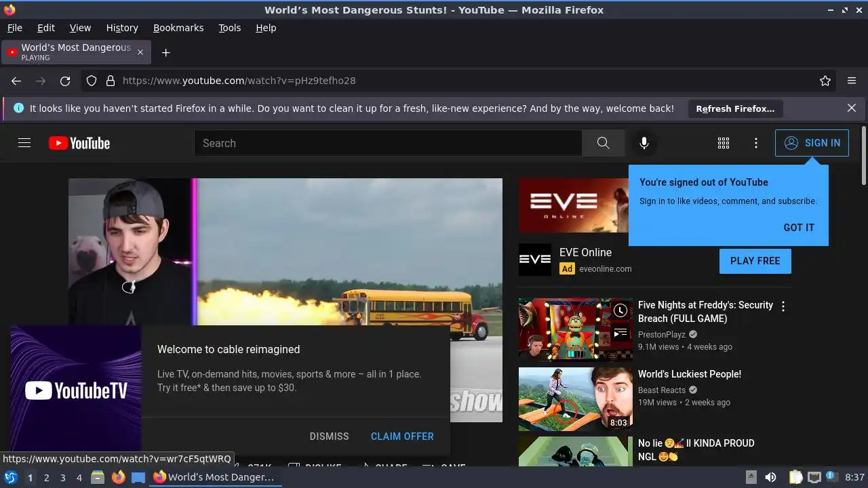The image size is (868, 488).
Task: Switch to workspace 4 in taskbar
Action: click(79, 478)
